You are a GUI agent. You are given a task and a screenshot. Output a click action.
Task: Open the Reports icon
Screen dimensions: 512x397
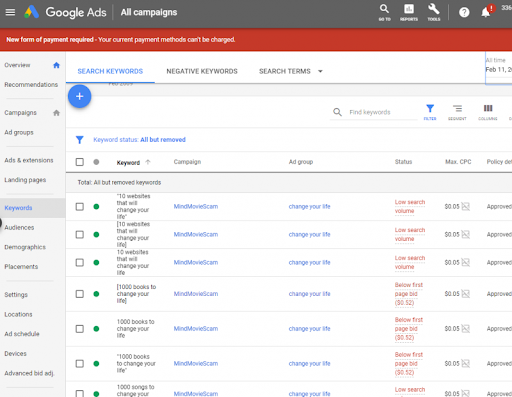(409, 12)
